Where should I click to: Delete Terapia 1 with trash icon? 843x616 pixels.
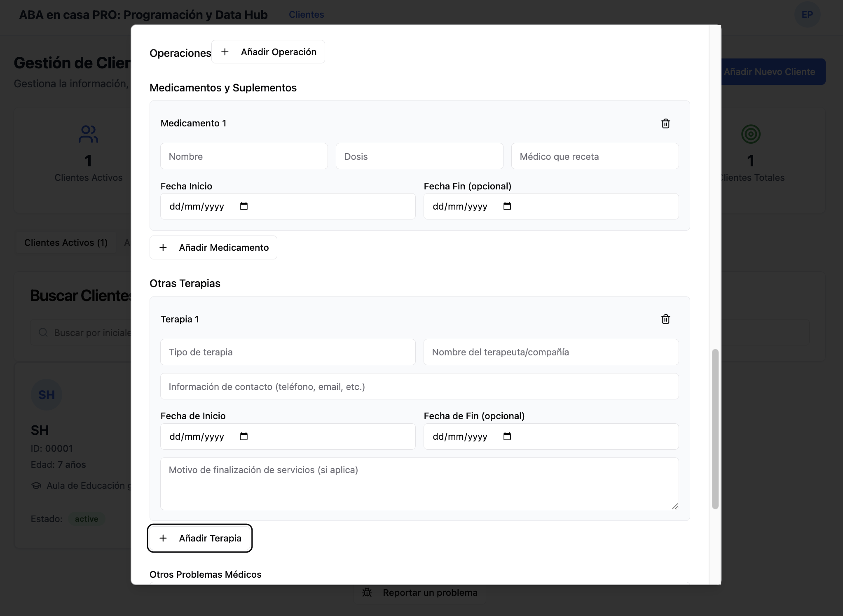[x=665, y=319]
